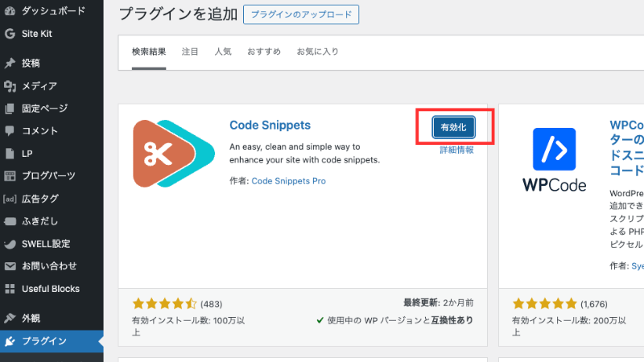Open 詳細情報 link for Code Snippets
This screenshot has width=644, height=362.
456,150
